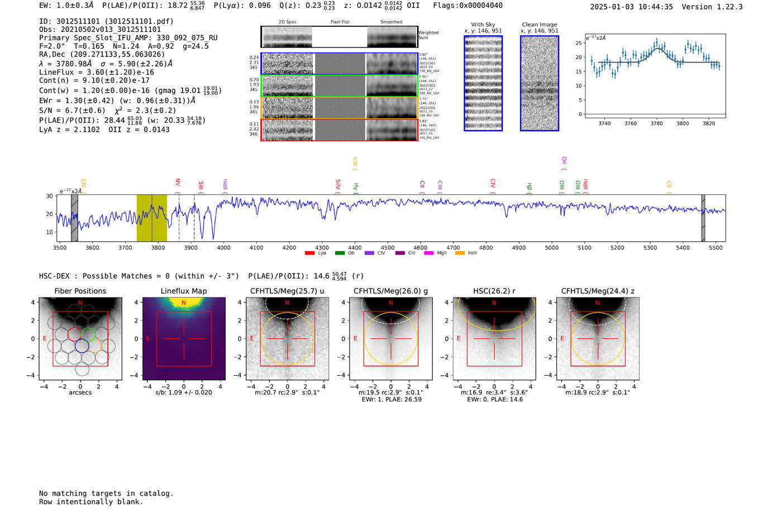782x532 pixels.
Task: Click the CIII dark purple legend swatch
Action: click(x=399, y=253)
